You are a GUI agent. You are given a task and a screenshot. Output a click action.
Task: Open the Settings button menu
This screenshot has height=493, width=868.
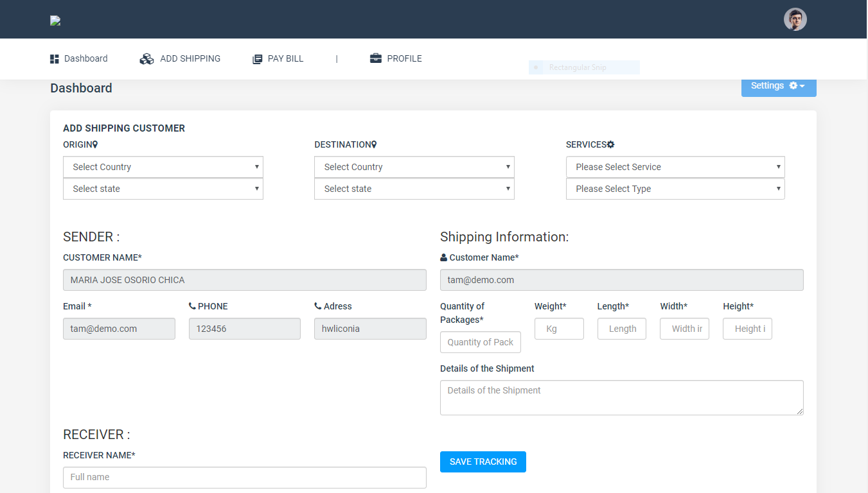click(778, 86)
